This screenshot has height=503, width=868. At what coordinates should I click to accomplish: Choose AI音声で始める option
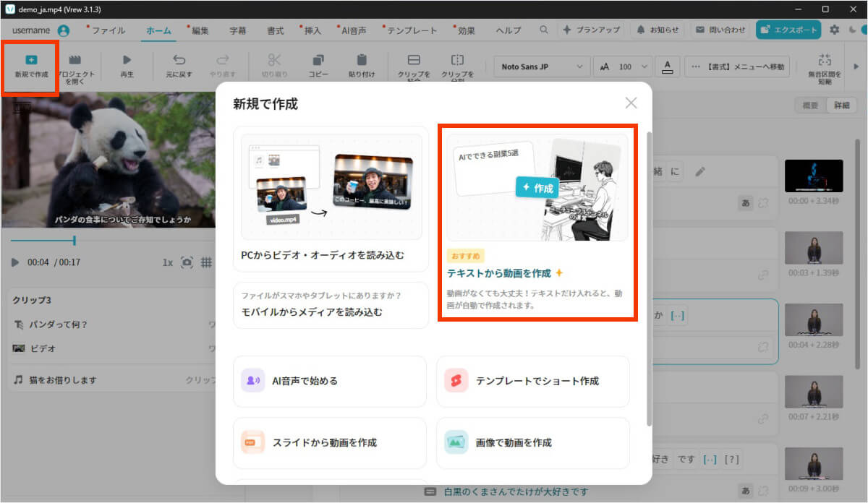pos(330,381)
